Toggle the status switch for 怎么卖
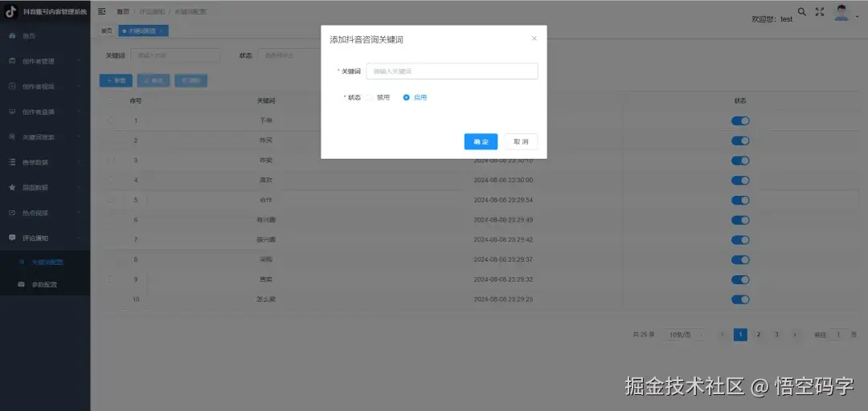 (x=740, y=299)
